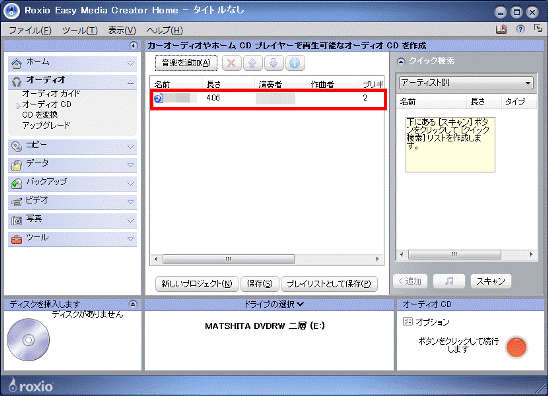Click the 写真 photo icon
The image size is (548, 396).
point(16,220)
